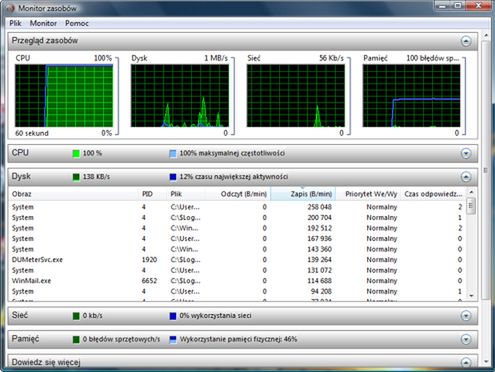
Task: Click the Pamięć usage graph
Action: pos(411,96)
